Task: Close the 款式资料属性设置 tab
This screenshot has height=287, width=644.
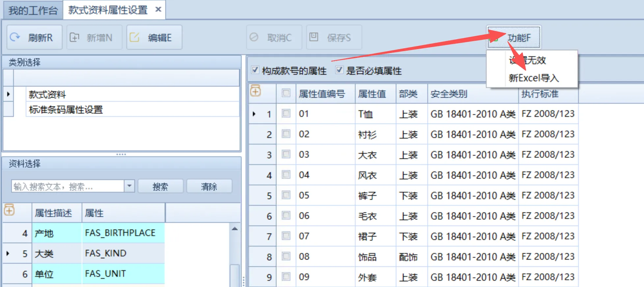Action: [158, 10]
